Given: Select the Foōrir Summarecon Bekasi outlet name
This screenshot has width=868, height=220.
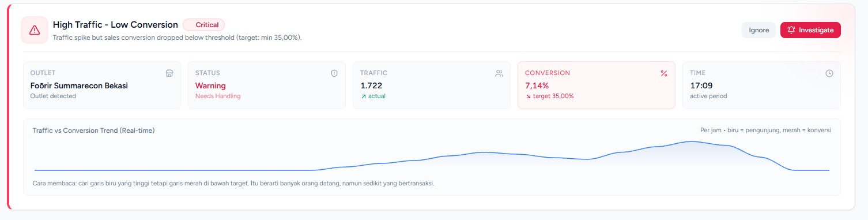Looking at the screenshot, I should [x=79, y=85].
